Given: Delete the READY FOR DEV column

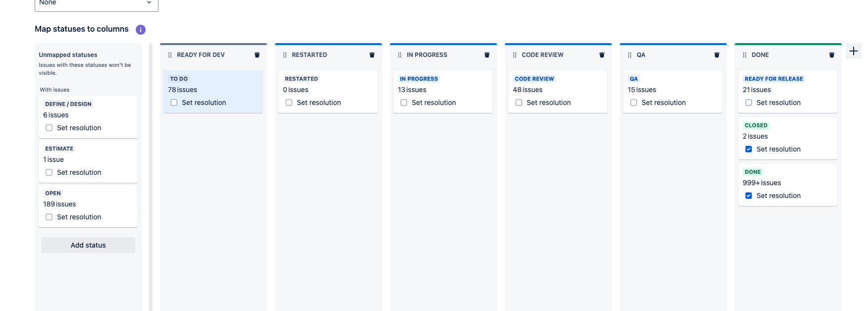Looking at the screenshot, I should tap(257, 55).
